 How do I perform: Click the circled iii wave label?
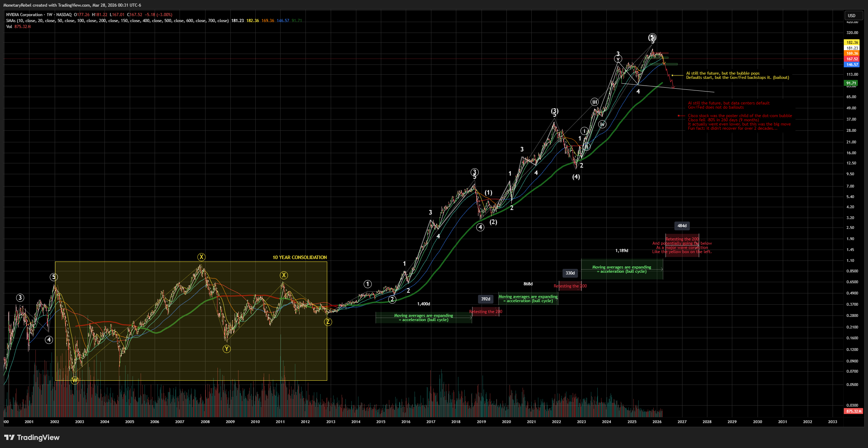(x=594, y=102)
